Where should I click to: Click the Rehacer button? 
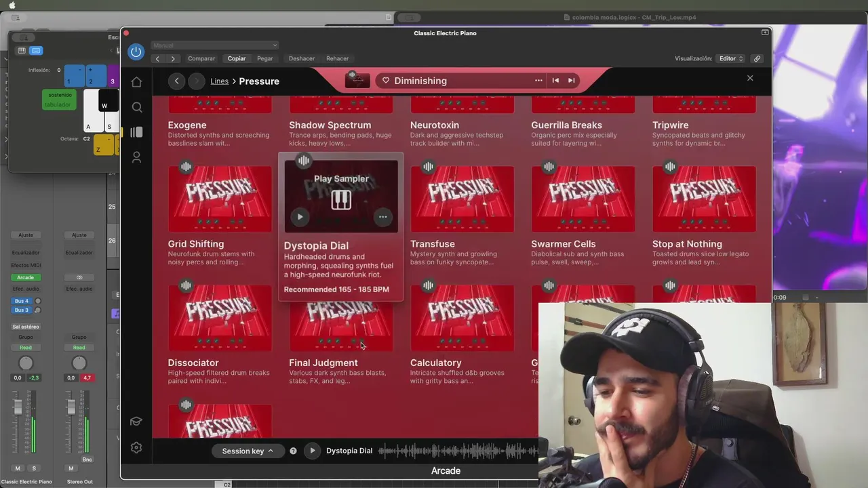pyautogui.click(x=338, y=59)
